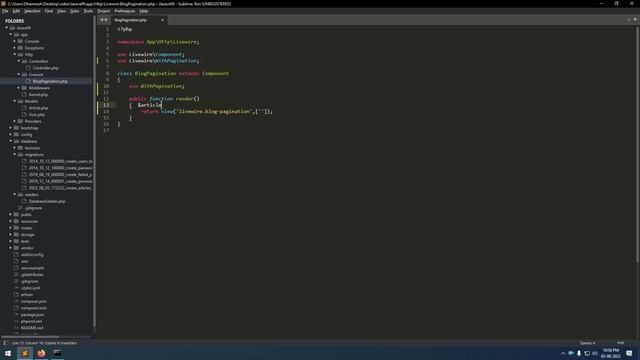Expand the config folder
The image size is (640, 360).
point(11,134)
